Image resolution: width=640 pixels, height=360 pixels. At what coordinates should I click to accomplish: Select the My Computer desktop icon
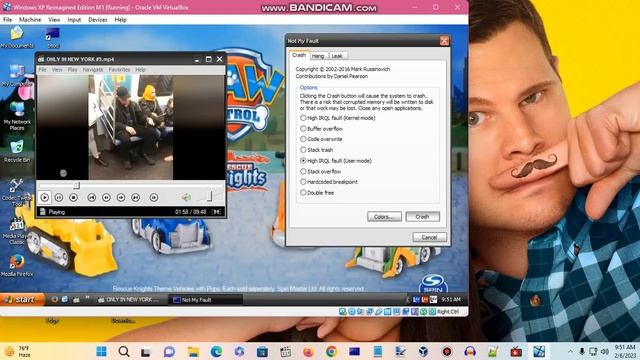pyautogui.click(x=17, y=75)
